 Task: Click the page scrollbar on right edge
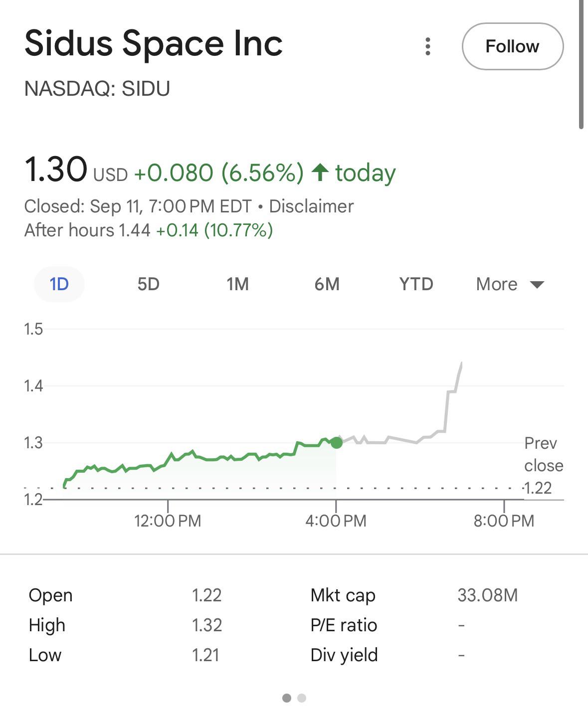(x=581, y=65)
